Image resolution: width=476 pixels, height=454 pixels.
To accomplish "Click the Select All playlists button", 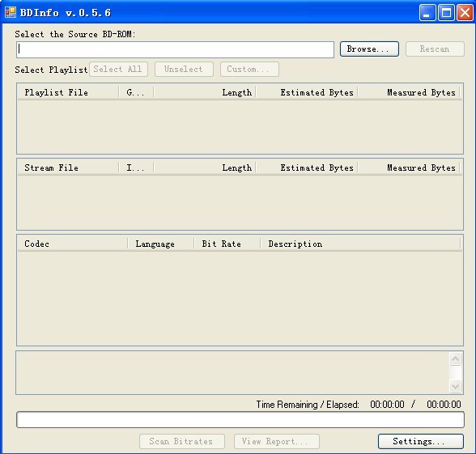I will (118, 70).
